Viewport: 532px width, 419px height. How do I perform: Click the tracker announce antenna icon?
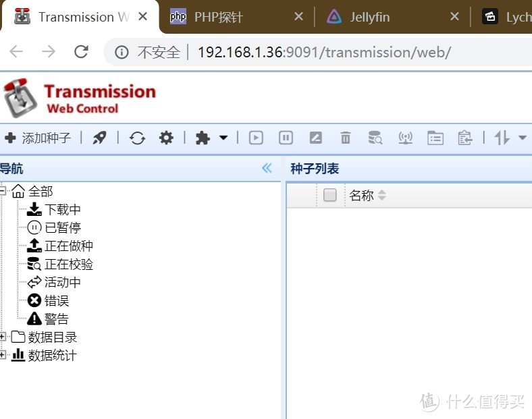click(406, 138)
